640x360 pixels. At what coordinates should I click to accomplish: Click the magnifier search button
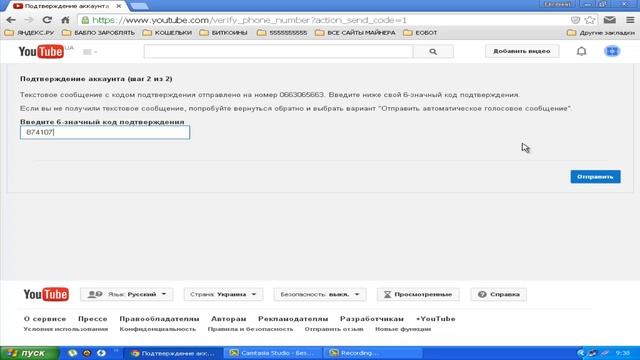tap(433, 51)
